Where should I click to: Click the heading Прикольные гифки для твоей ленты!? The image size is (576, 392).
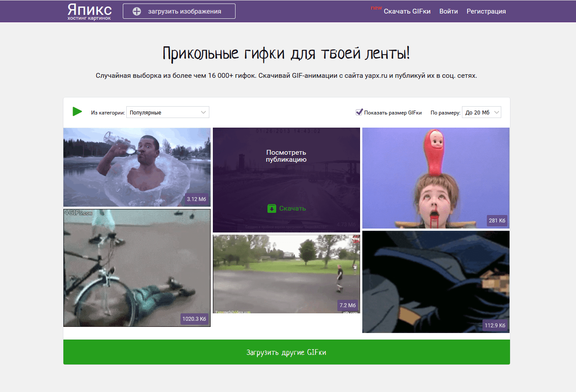(x=286, y=53)
